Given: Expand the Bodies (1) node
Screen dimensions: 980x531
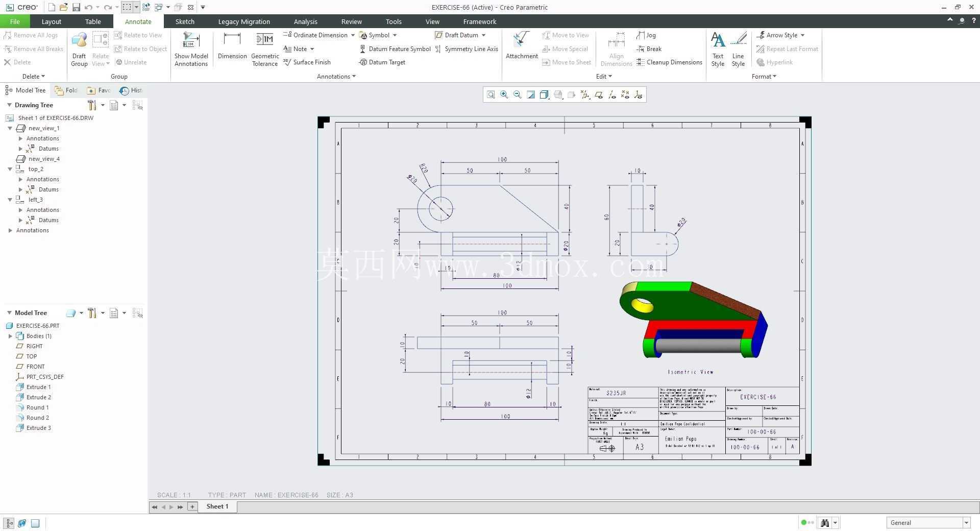Looking at the screenshot, I should coord(10,336).
